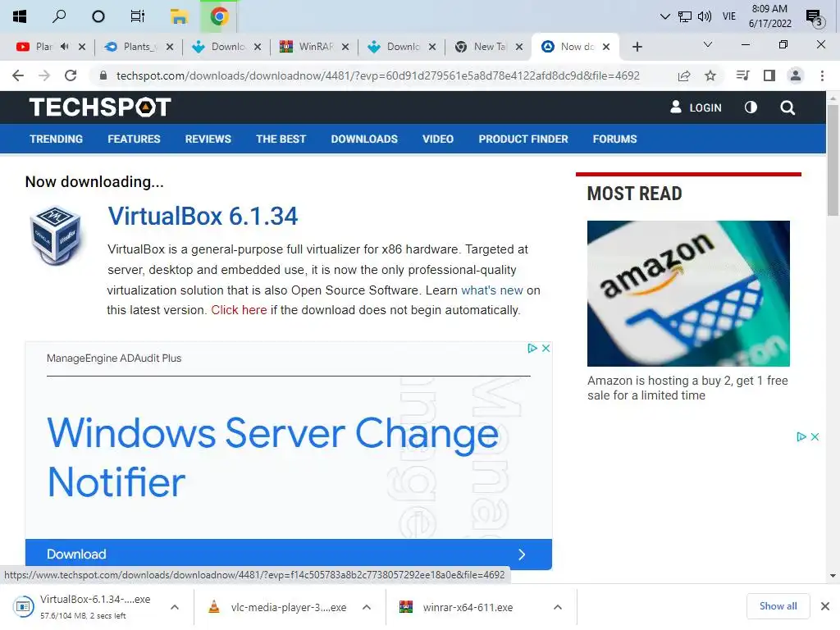Click the address bar URL
The height and width of the screenshot is (630, 840).
point(377,75)
